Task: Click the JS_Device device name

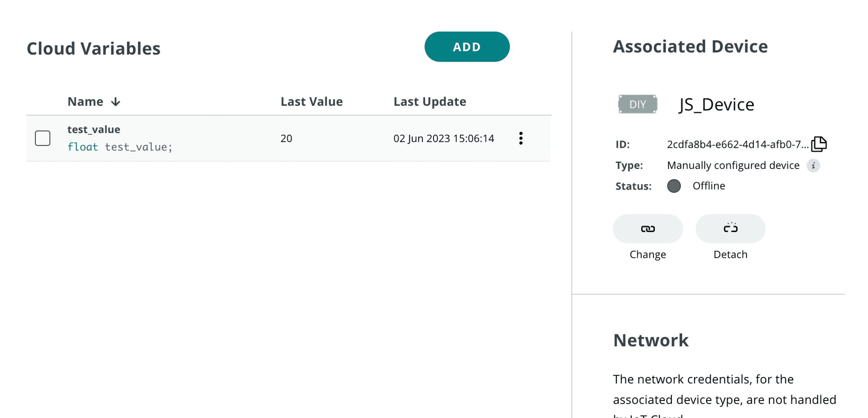Action: [x=716, y=105]
